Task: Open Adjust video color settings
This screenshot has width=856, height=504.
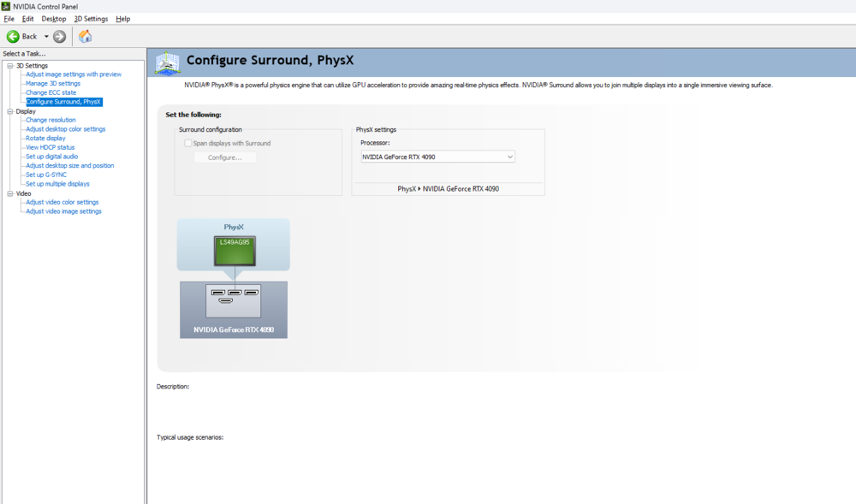Action: coord(62,202)
